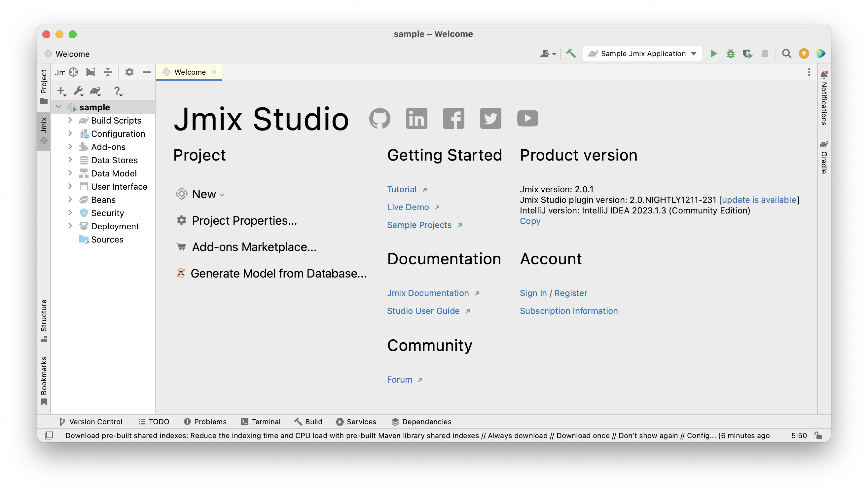The height and width of the screenshot is (491, 868).
Task: Open Add-ons Marketplace
Action: 246,247
